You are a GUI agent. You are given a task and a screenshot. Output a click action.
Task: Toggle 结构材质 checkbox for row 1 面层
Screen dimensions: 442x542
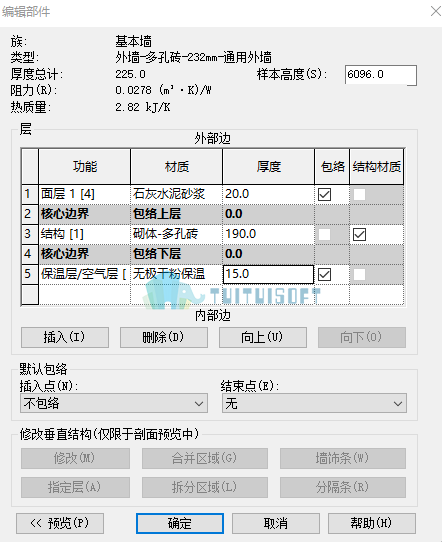[359, 194]
